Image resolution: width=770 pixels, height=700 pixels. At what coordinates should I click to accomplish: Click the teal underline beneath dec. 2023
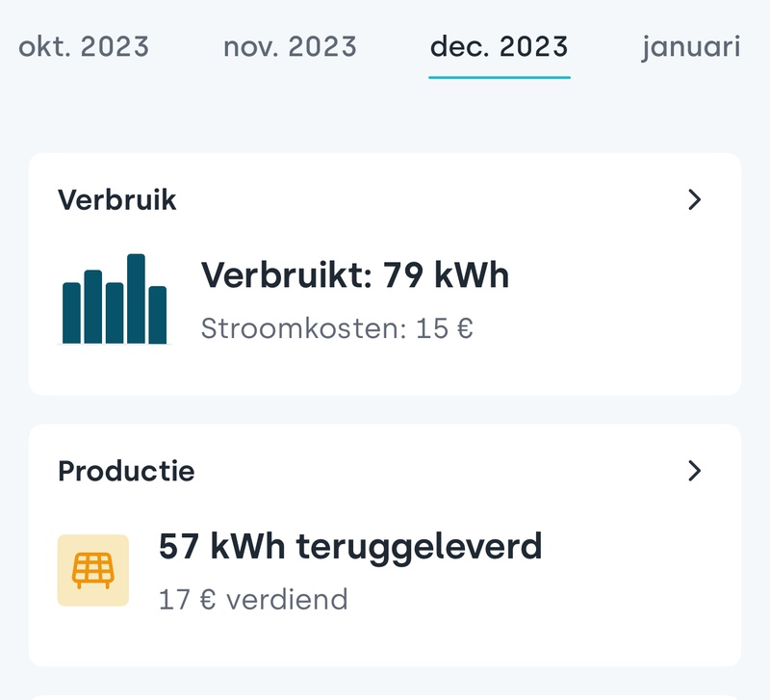(499, 77)
